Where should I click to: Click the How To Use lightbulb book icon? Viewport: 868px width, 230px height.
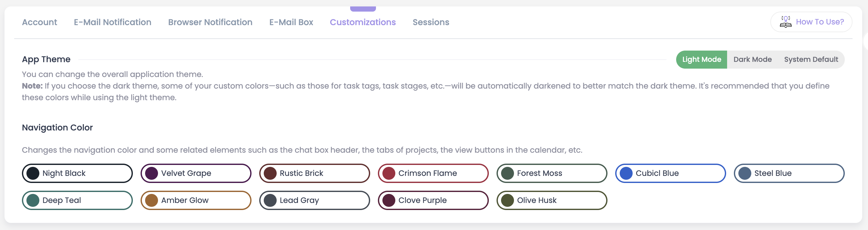point(785,22)
